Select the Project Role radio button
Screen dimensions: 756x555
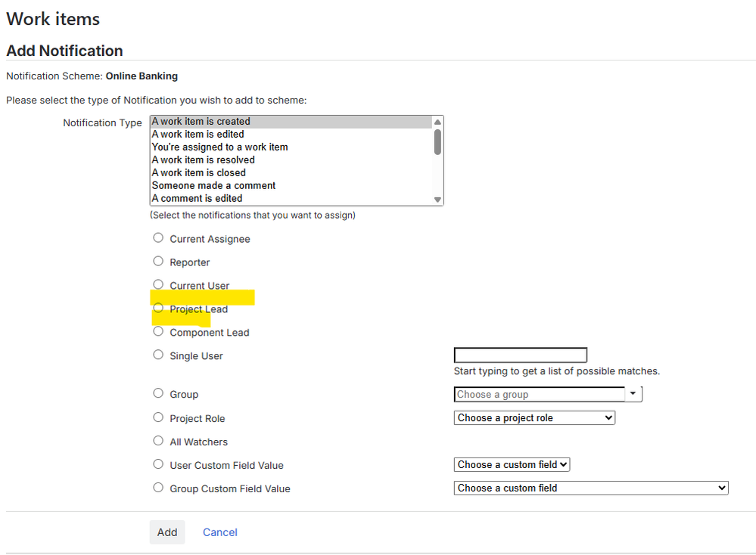pos(158,417)
